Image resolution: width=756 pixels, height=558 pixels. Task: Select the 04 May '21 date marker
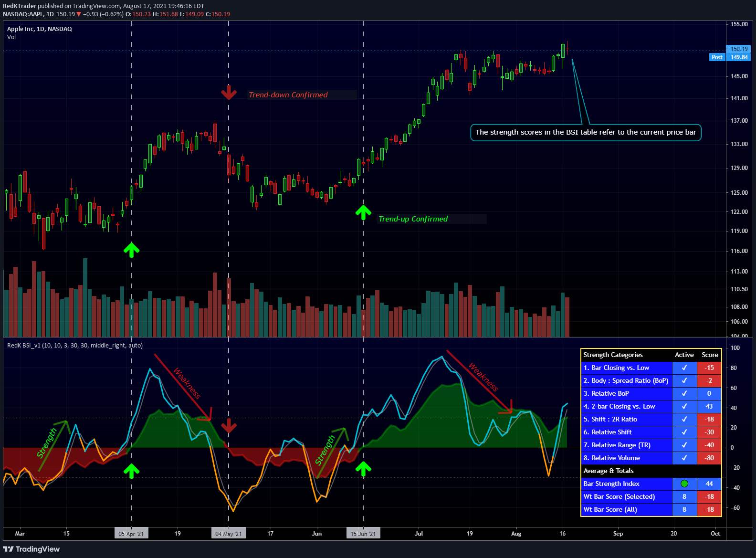[x=229, y=534]
